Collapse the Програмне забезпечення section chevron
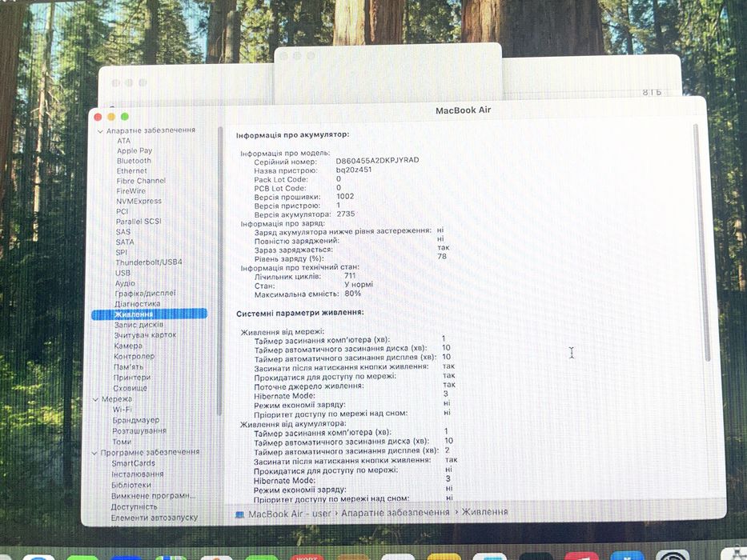 (94, 452)
